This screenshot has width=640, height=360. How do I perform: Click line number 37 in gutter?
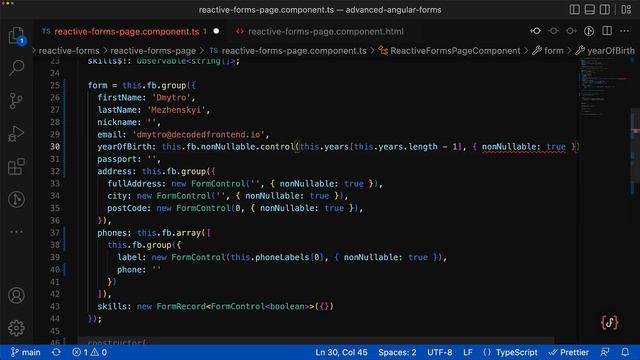[55, 233]
